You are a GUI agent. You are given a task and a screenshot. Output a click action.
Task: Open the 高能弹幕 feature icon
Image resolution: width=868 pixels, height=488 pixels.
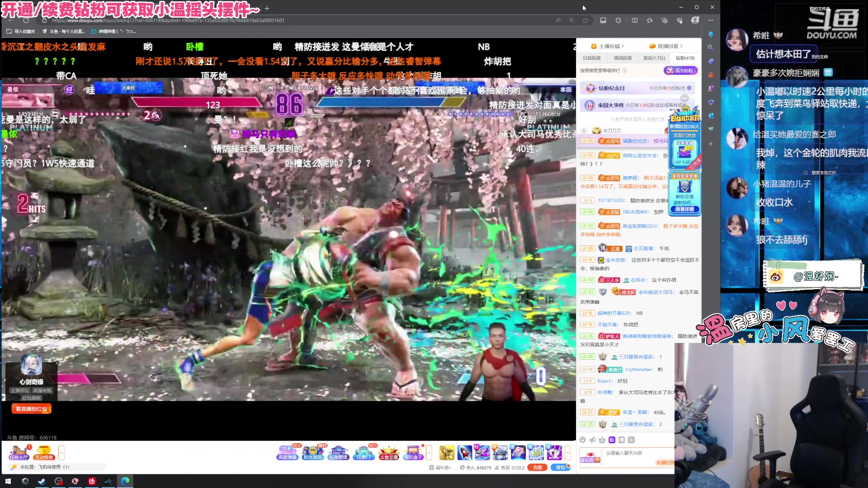click(288, 452)
